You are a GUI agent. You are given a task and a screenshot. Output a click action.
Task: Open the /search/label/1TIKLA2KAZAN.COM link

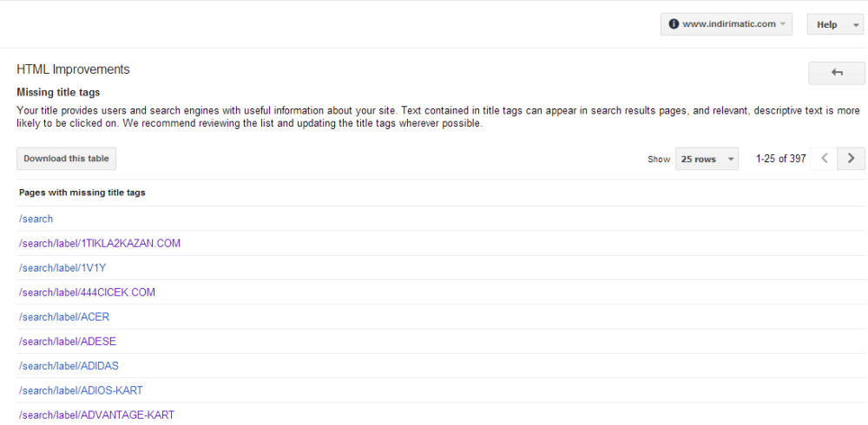[100, 244]
